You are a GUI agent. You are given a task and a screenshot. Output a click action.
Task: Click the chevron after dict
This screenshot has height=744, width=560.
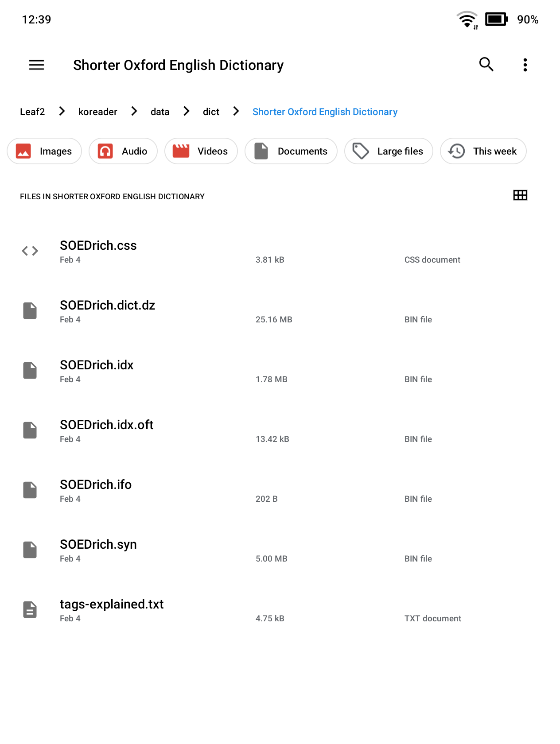[236, 111]
